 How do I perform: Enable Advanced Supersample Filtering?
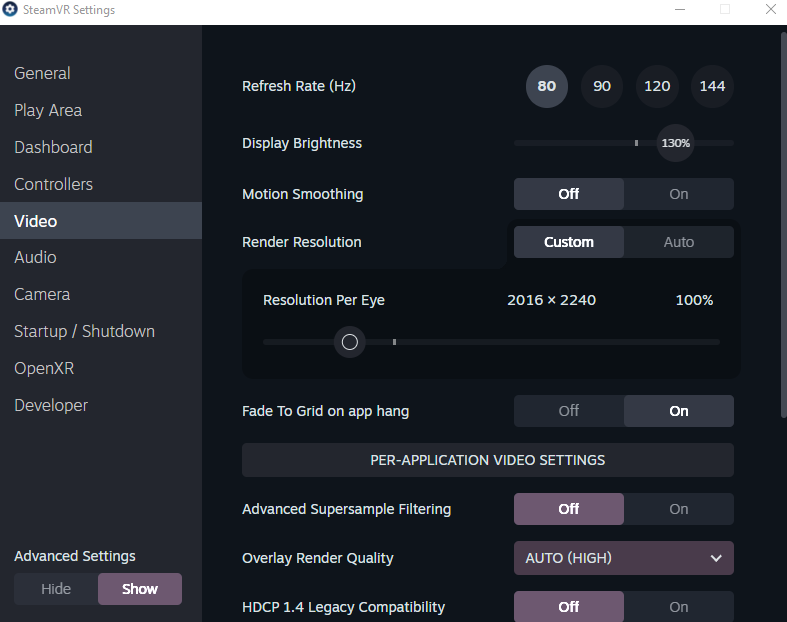[679, 509]
